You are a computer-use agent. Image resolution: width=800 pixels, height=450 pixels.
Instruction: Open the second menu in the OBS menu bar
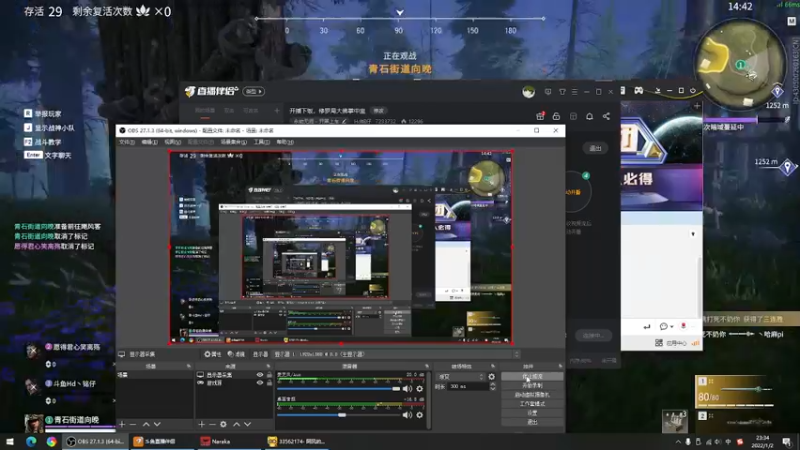149,142
